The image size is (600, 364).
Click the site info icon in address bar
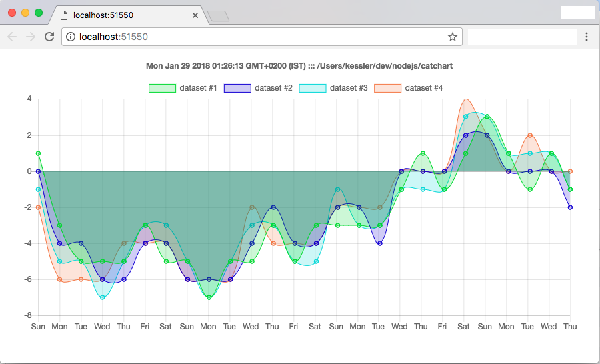click(71, 37)
